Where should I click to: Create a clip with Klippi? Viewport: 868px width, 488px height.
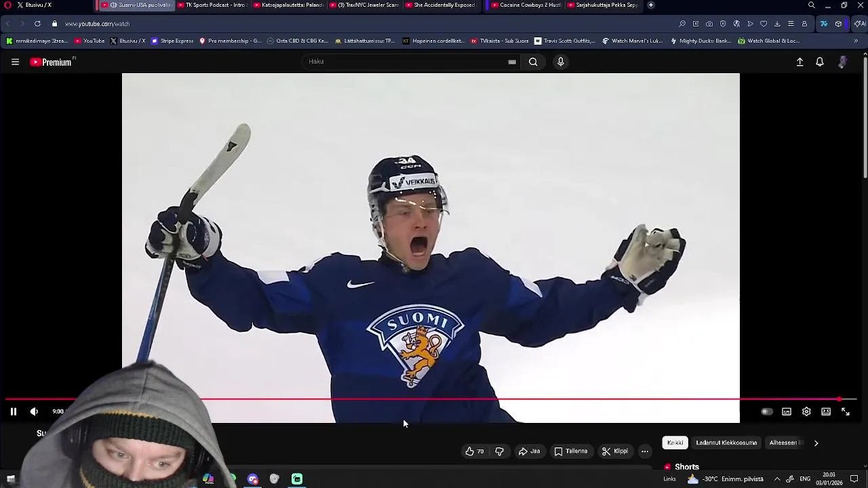[615, 451]
